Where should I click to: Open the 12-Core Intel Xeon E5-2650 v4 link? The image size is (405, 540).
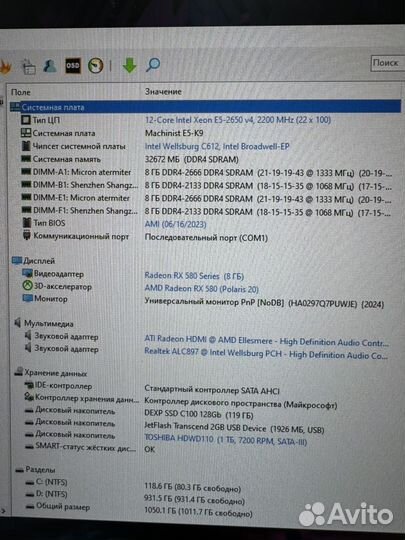pyautogui.click(x=238, y=120)
